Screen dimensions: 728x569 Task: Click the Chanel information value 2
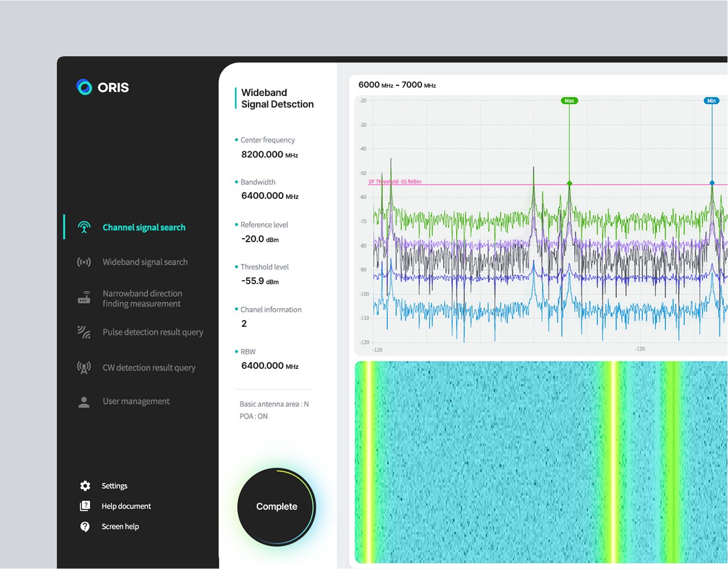(244, 323)
